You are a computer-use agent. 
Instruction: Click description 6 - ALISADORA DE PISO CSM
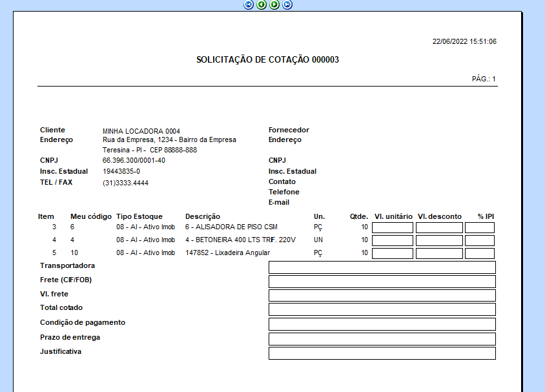pos(231,227)
